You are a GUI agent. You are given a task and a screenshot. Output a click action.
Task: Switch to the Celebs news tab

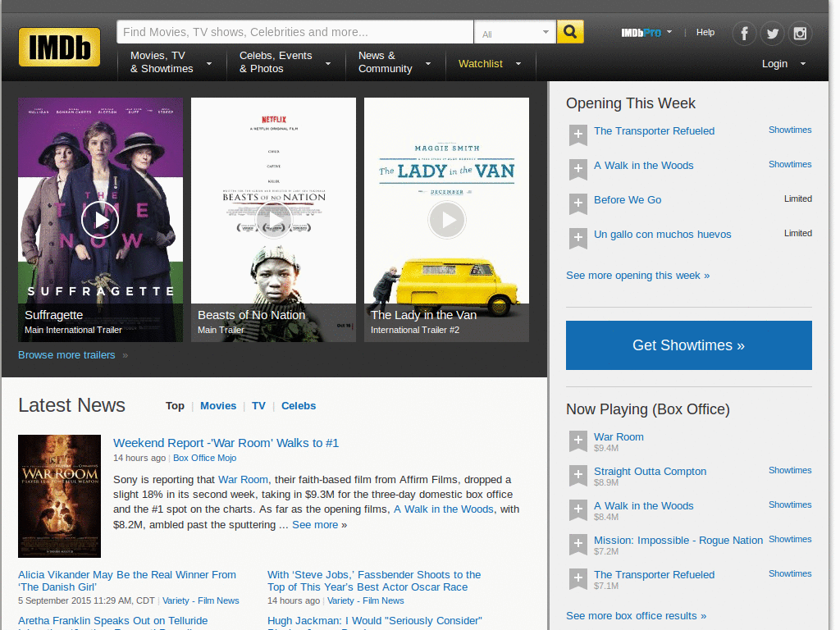click(x=299, y=406)
